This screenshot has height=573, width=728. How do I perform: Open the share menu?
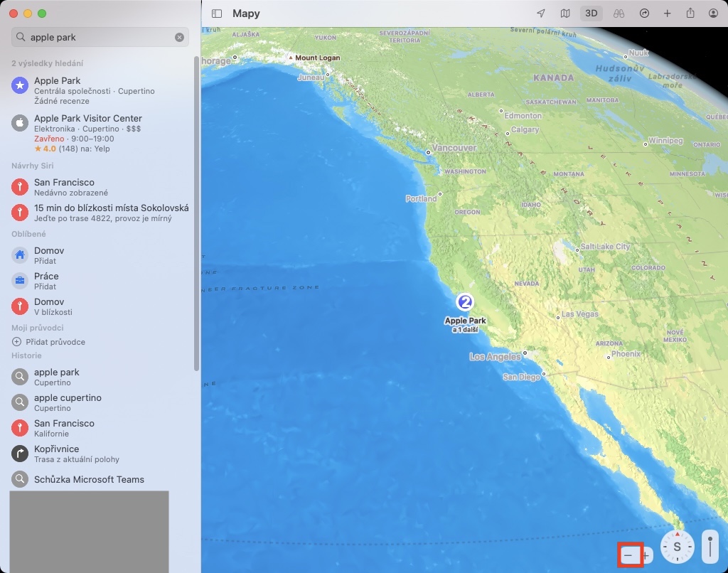(x=690, y=14)
